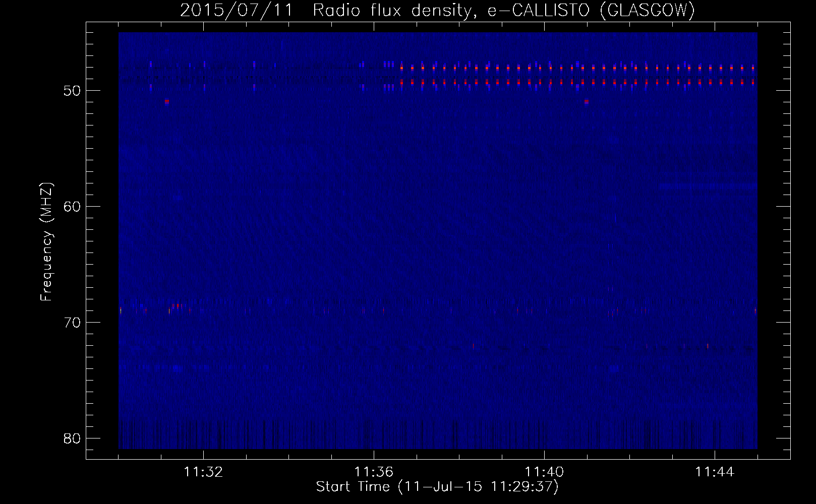Click the 11:40 time tick label
The image size is (816, 504).
[544, 472]
